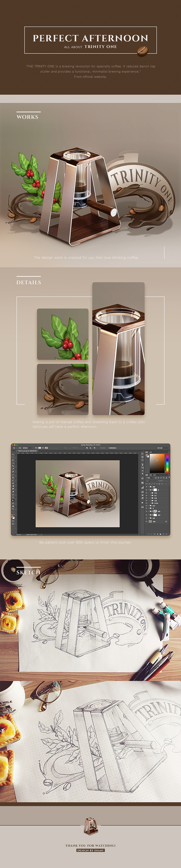The image size is (181, 868).
Task: Filter layers by type layers (T icon)
Action: coord(161,478)
